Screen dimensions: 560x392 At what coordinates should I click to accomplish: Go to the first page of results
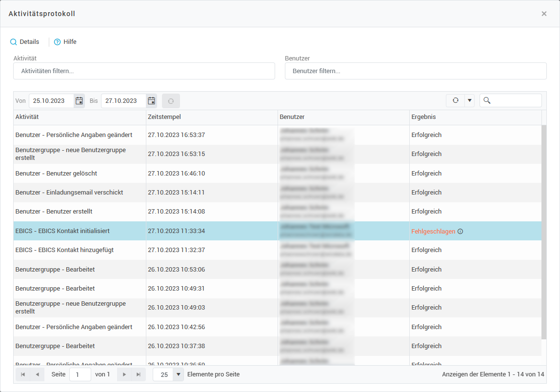tap(23, 374)
